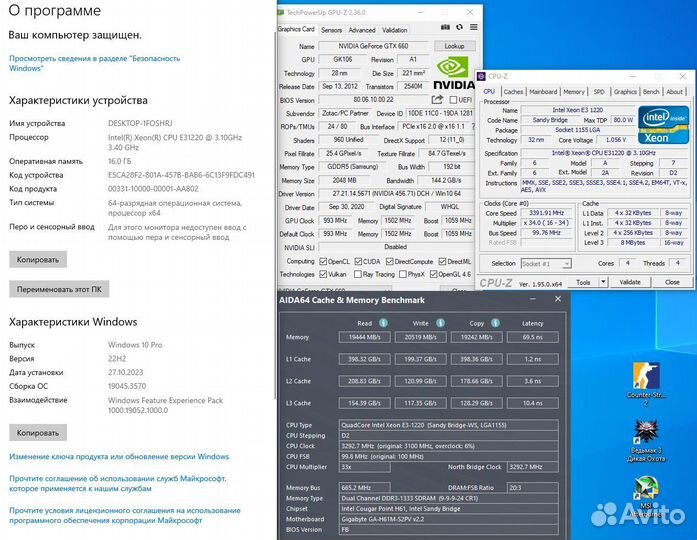
Task: Click the Windows build 19045.3570 value
Action: pyautogui.click(x=127, y=386)
